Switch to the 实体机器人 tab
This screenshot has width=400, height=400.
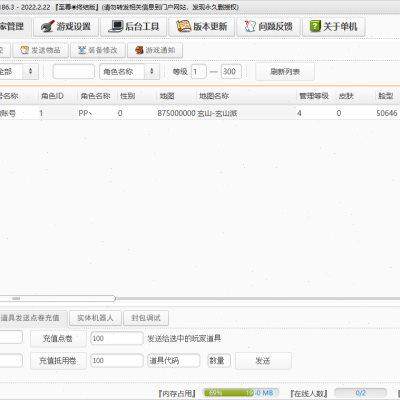pos(95,318)
